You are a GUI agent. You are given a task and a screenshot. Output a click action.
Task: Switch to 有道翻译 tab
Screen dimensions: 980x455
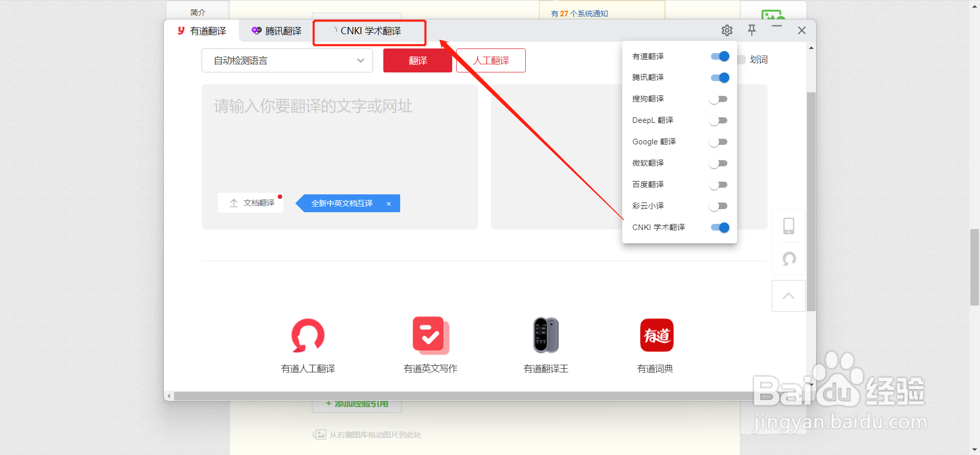coord(202,31)
